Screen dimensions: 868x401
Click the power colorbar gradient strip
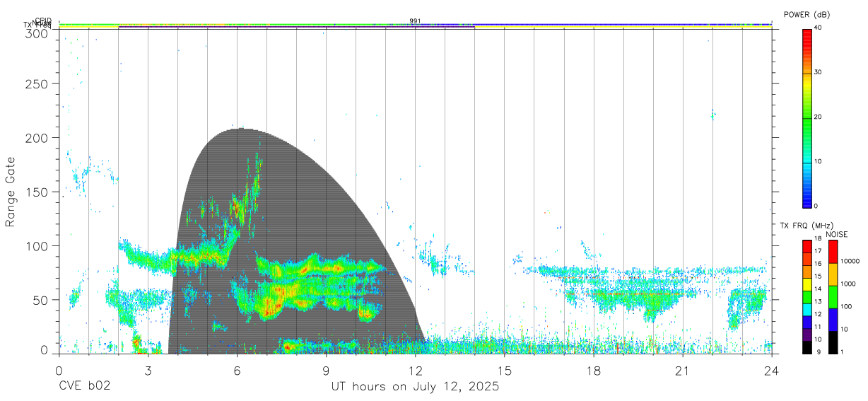[x=807, y=117]
